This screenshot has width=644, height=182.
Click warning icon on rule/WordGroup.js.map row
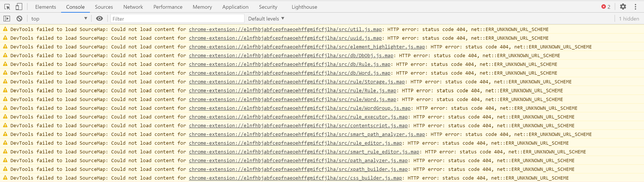[x=5, y=108]
